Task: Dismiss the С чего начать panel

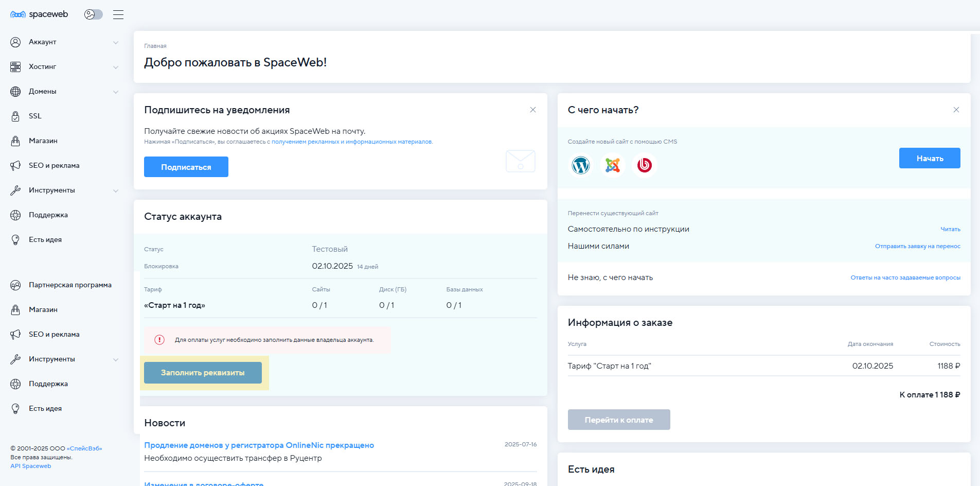Action: (956, 110)
